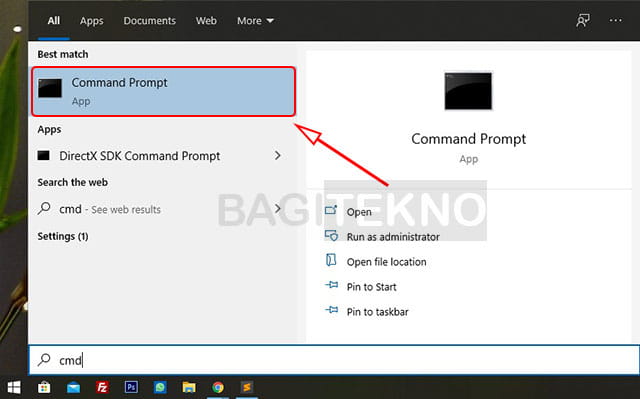
Task: Click the magnifier icon in the search box
Action: click(44, 359)
